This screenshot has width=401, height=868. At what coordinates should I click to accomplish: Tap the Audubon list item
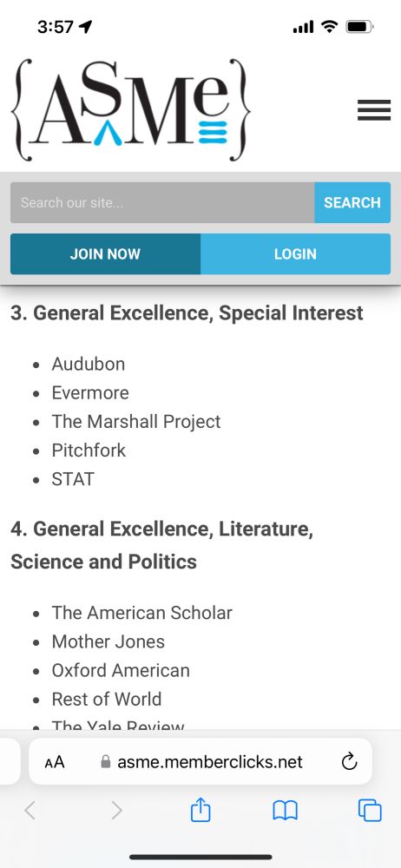pos(88,364)
